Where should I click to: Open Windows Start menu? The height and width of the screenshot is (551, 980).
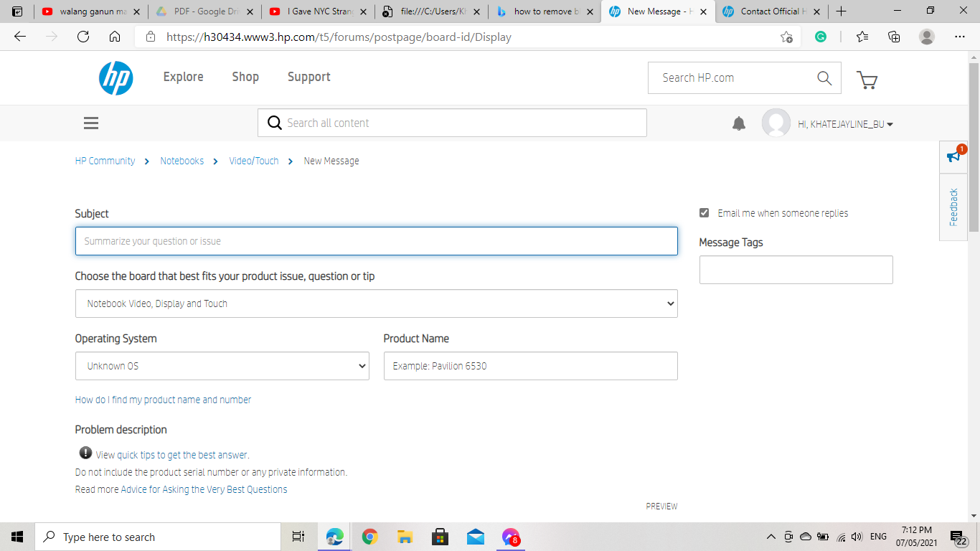click(17, 537)
